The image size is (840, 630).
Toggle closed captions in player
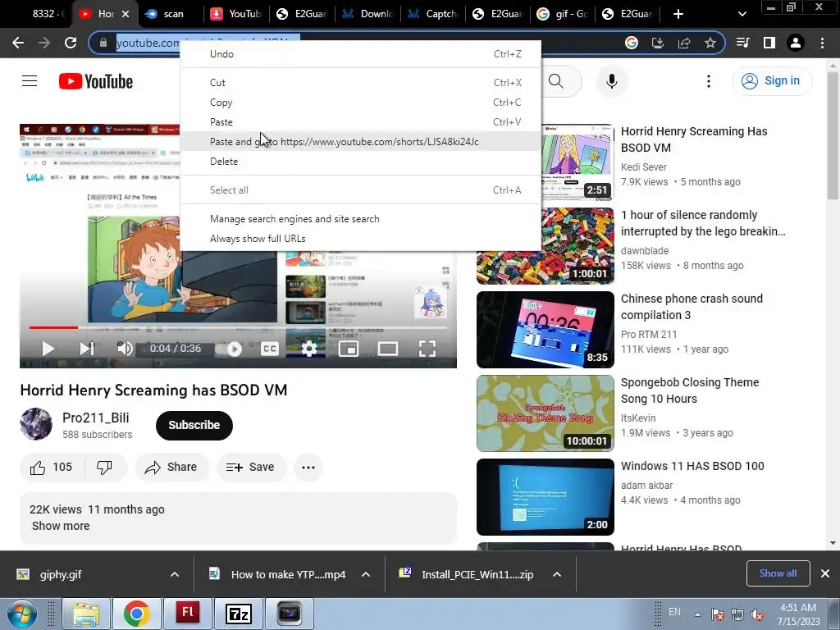[x=269, y=349]
